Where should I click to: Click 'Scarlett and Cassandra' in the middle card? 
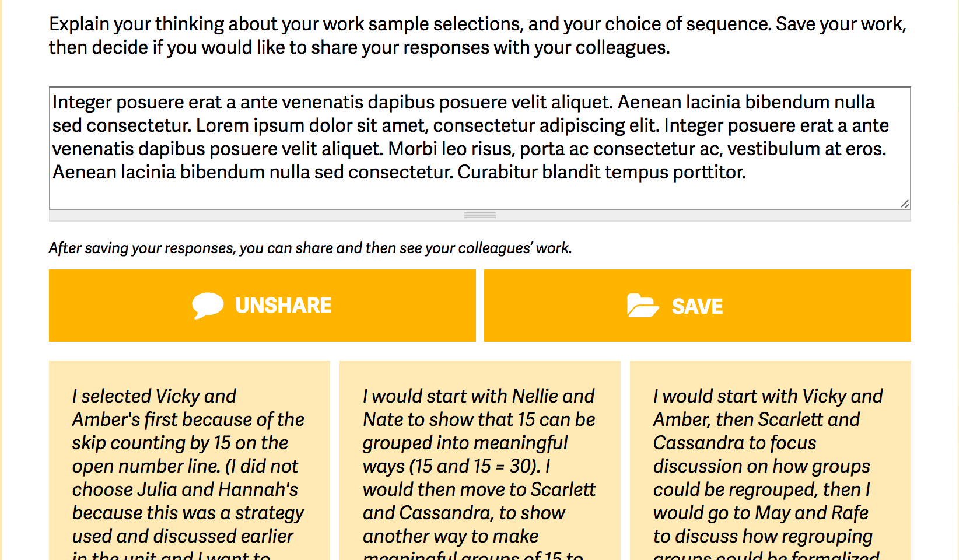pos(480,501)
